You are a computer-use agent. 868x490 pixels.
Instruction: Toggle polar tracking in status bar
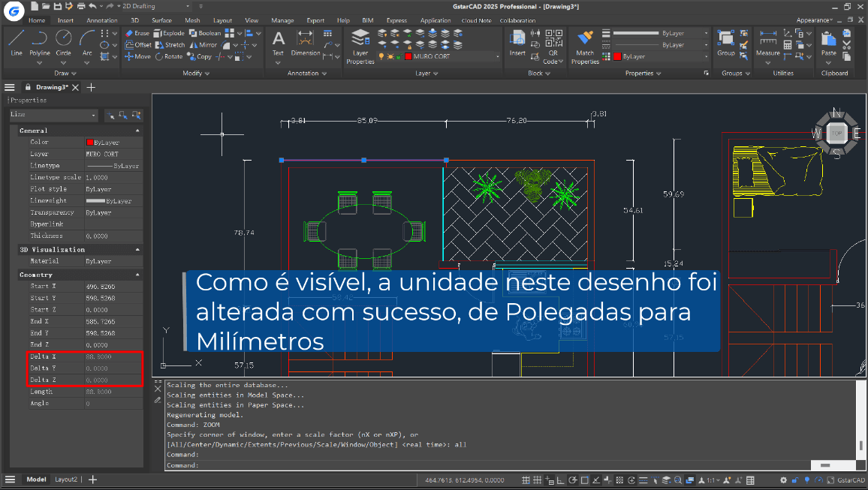[572, 480]
